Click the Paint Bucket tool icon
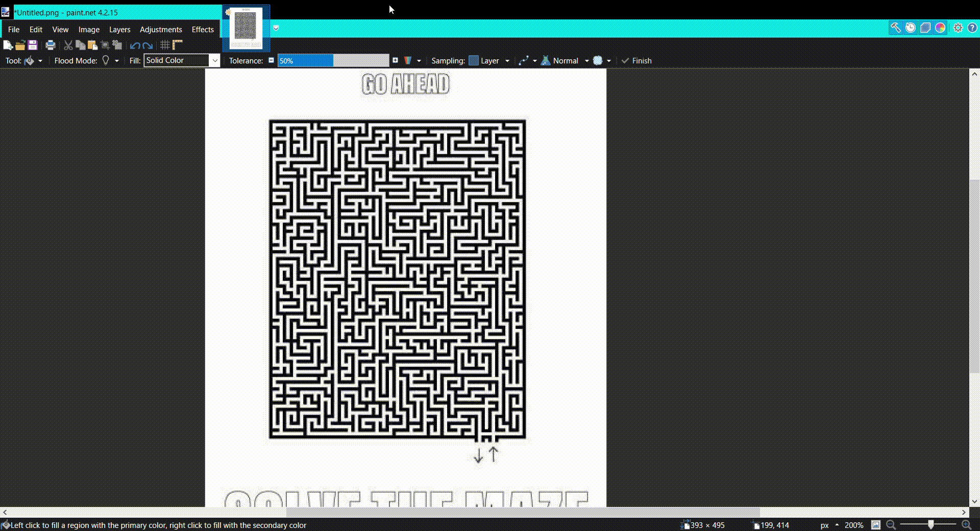Image resolution: width=980 pixels, height=531 pixels. pyautogui.click(x=29, y=61)
